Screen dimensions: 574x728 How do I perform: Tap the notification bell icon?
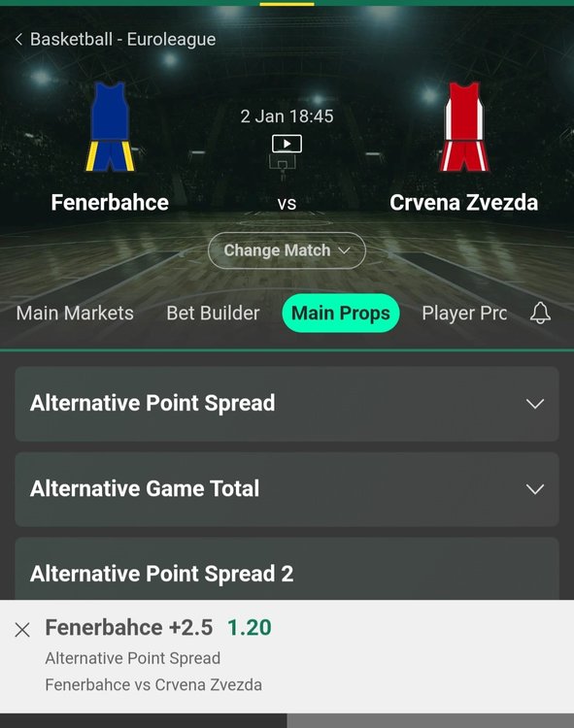[x=540, y=313]
